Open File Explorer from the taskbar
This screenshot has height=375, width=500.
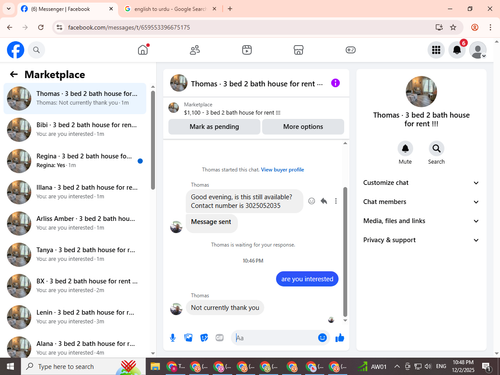click(x=155, y=367)
